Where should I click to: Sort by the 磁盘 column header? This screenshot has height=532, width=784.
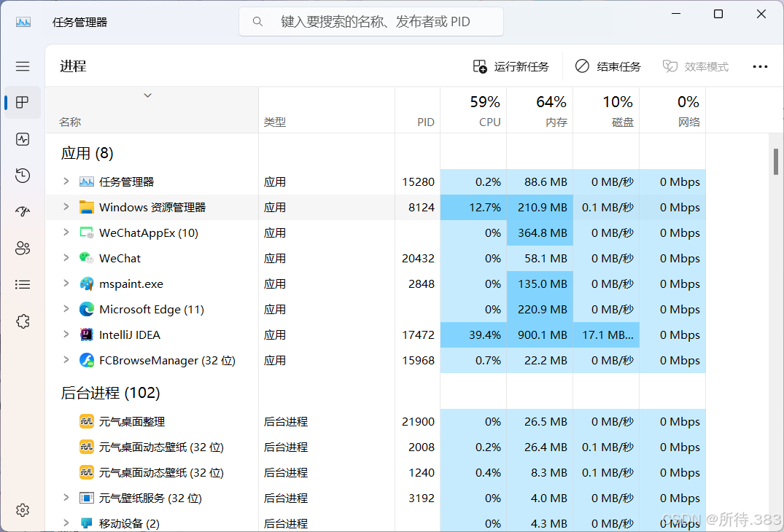coord(607,110)
